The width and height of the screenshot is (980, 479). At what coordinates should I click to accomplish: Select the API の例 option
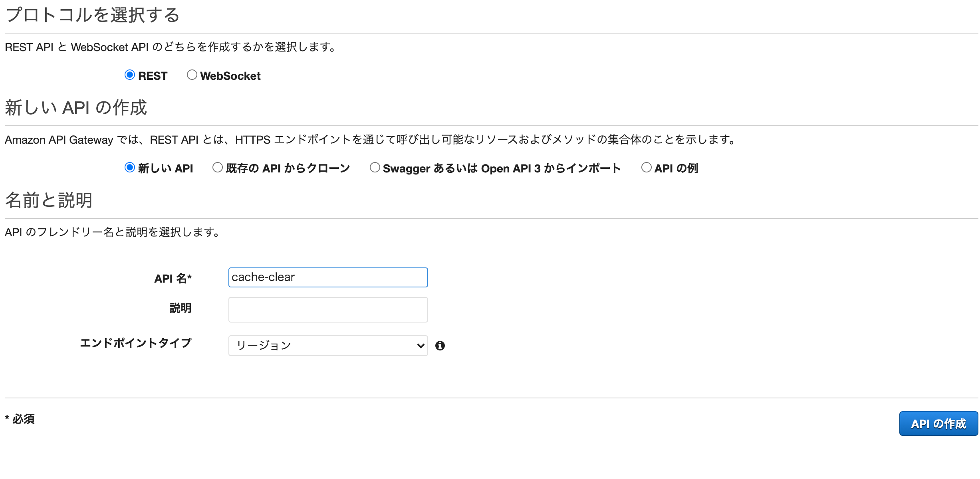tap(646, 168)
